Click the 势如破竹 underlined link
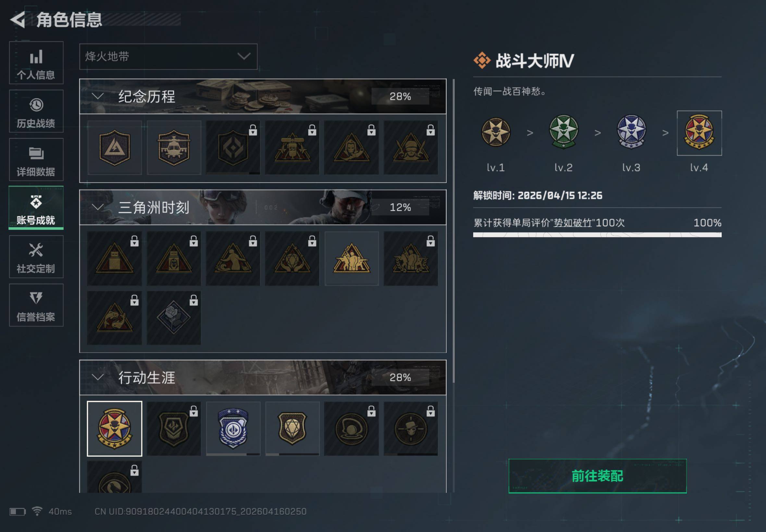Viewport: 766px width, 532px height. point(573,223)
